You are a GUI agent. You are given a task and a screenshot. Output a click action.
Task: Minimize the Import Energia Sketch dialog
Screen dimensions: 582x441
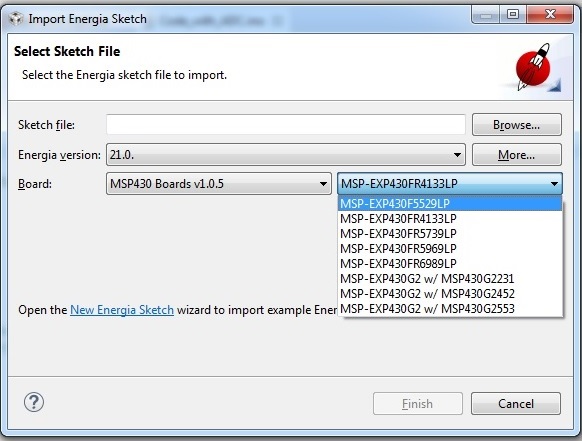click(485, 15)
